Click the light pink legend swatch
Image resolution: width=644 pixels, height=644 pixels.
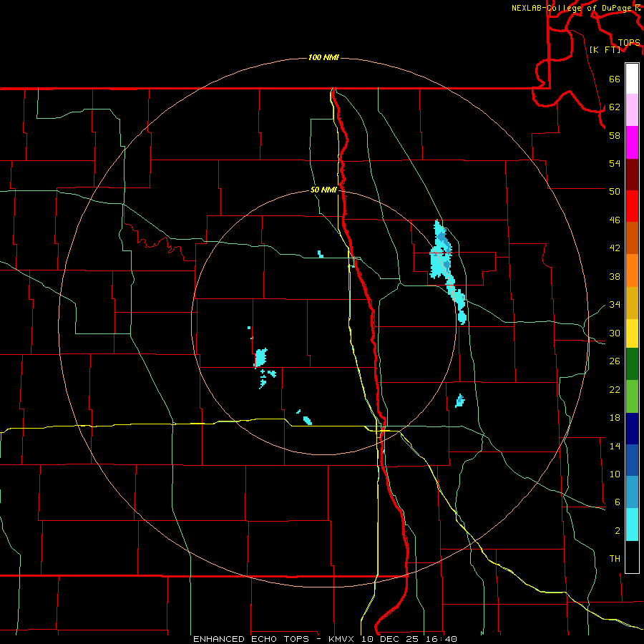tap(632, 109)
